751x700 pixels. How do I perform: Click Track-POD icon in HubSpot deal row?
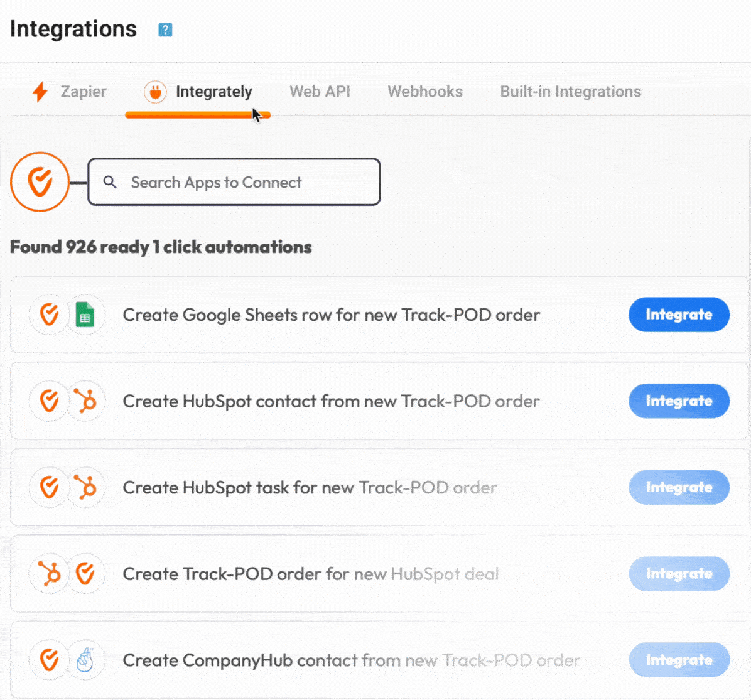coord(85,574)
